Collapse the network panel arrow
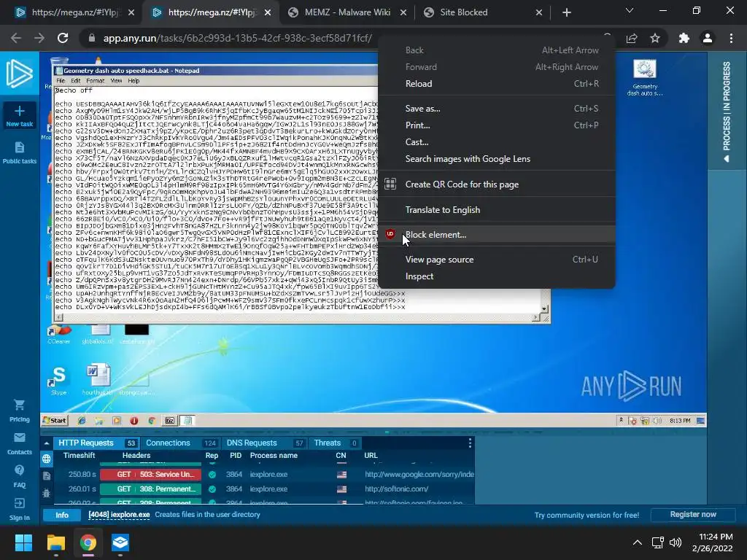 (x=46, y=443)
